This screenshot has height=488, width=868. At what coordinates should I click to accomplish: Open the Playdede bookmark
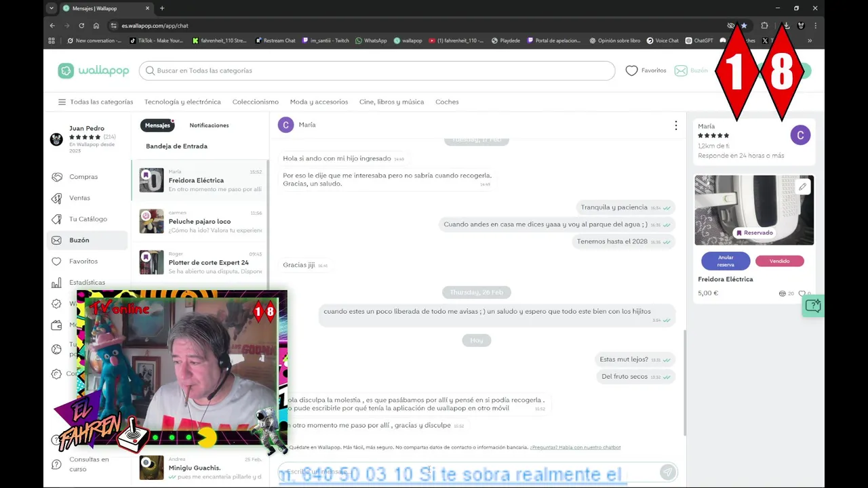click(x=505, y=41)
